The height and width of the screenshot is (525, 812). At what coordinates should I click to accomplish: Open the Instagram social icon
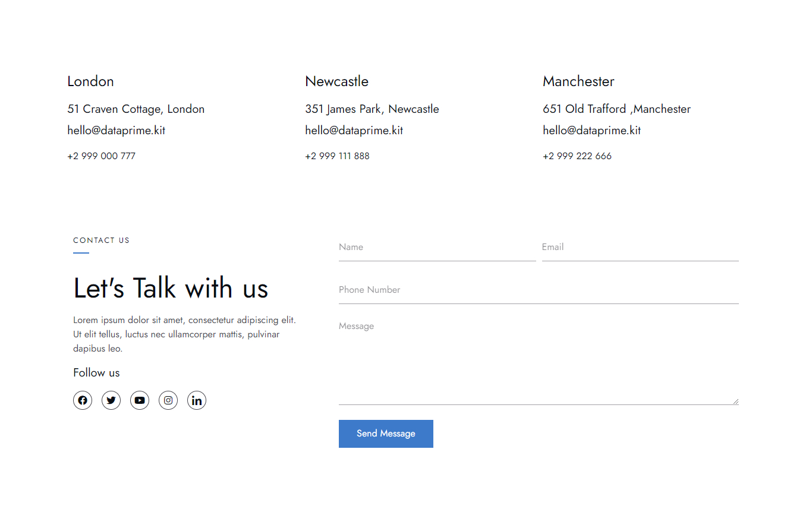[x=168, y=400]
